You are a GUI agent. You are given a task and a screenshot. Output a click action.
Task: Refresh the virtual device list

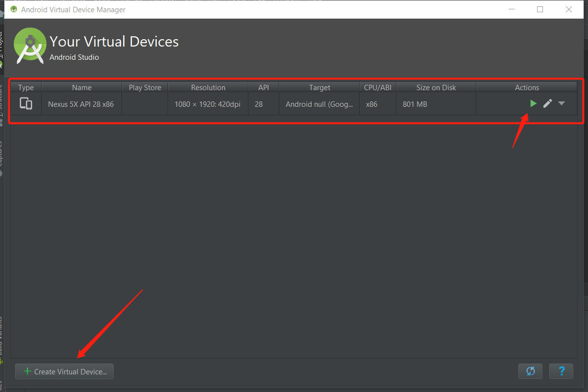pyautogui.click(x=530, y=371)
